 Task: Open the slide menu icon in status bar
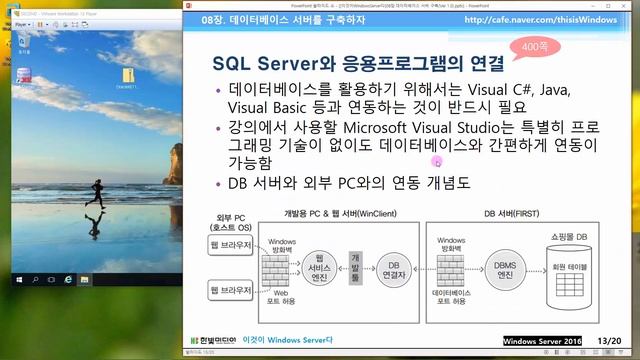(557, 352)
